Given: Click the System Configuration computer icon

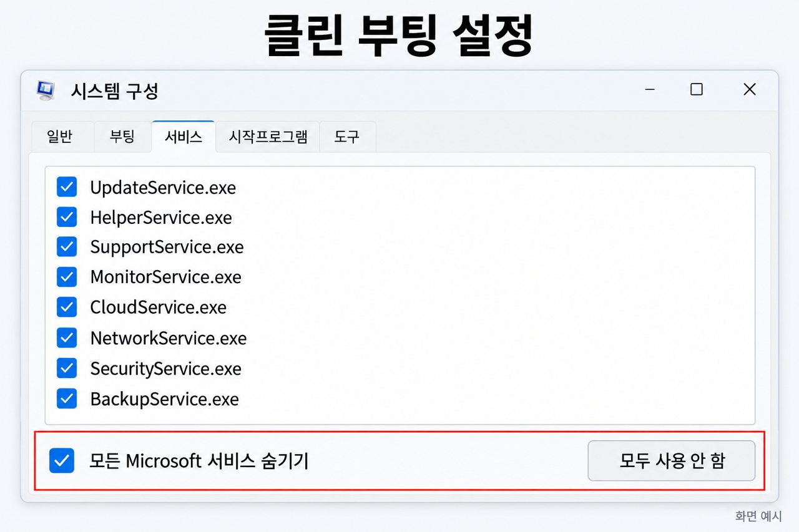Looking at the screenshot, I should tap(46, 91).
